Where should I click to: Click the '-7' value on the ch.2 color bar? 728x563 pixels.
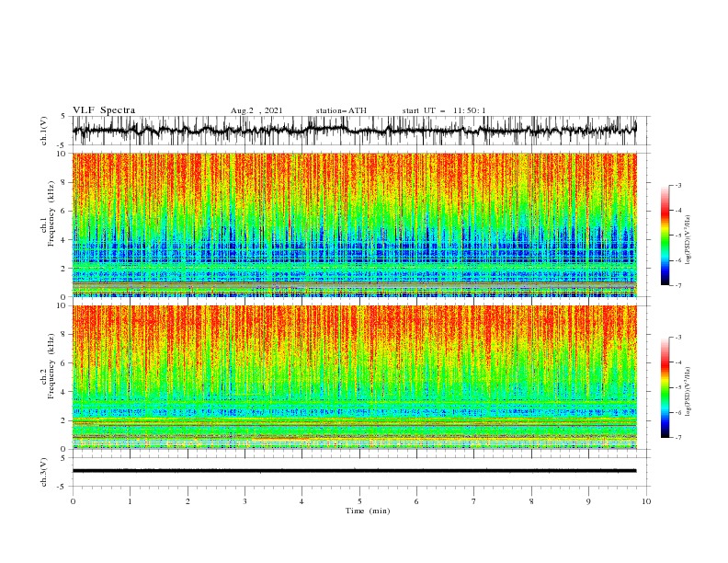677,437
